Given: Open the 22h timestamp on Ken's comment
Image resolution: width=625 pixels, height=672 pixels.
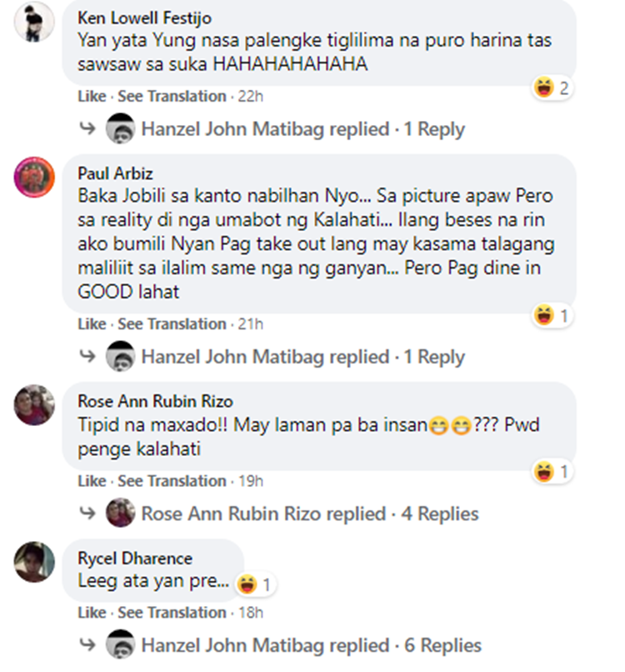Looking at the screenshot, I should point(251,97).
